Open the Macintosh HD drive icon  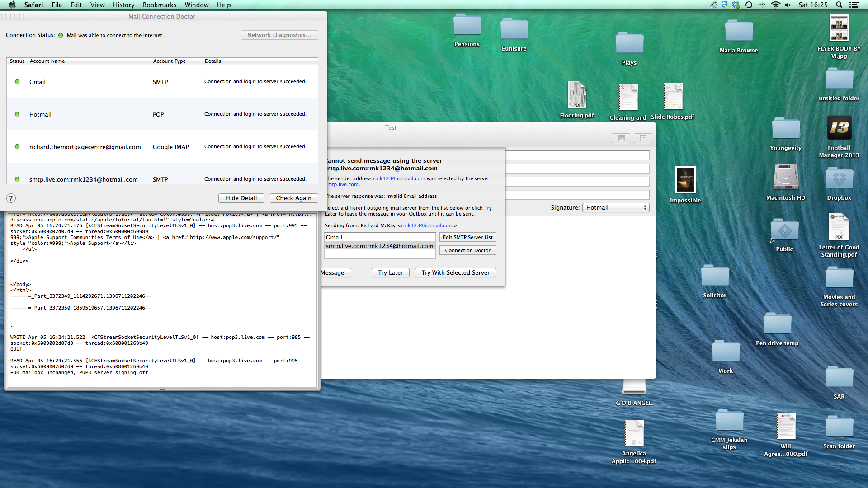tap(786, 177)
